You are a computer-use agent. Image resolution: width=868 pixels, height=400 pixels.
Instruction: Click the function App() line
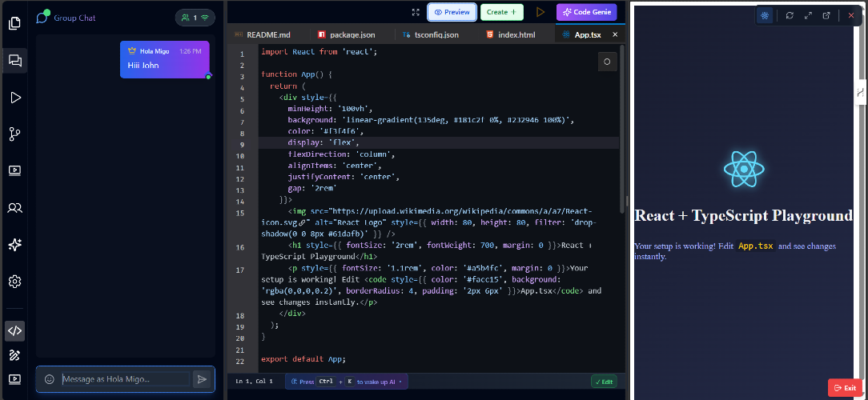pyautogui.click(x=296, y=74)
